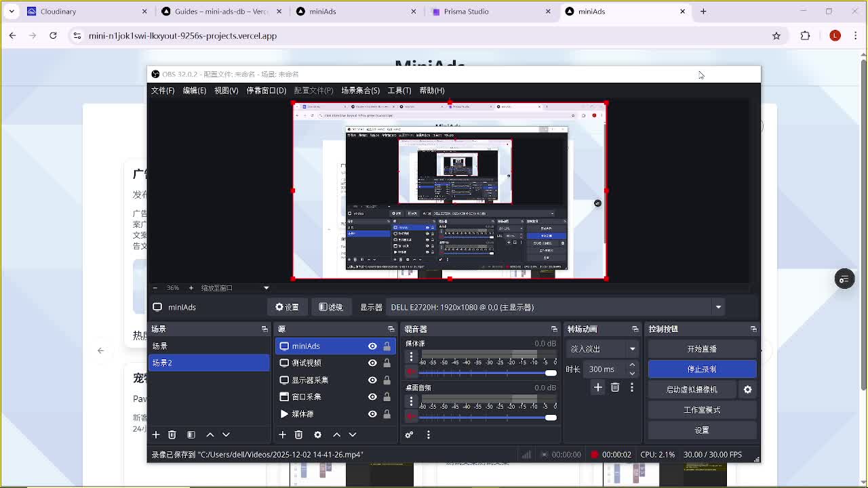Open transition properties three-dot menu
868x488 pixels.
tap(632, 387)
